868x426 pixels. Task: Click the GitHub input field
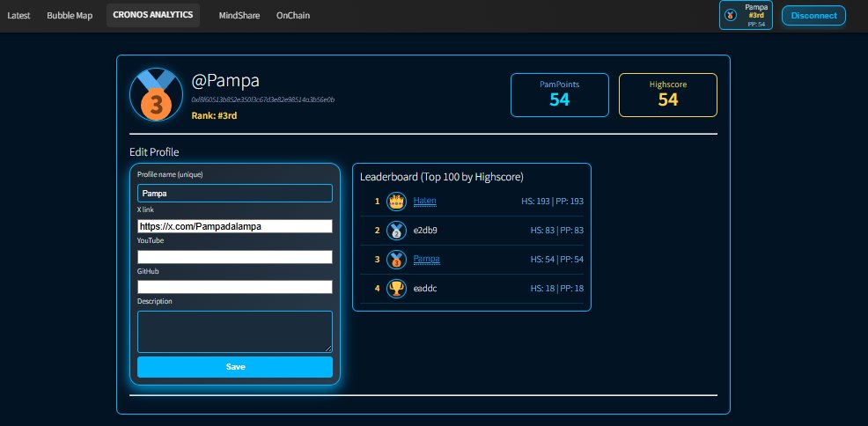click(x=235, y=287)
